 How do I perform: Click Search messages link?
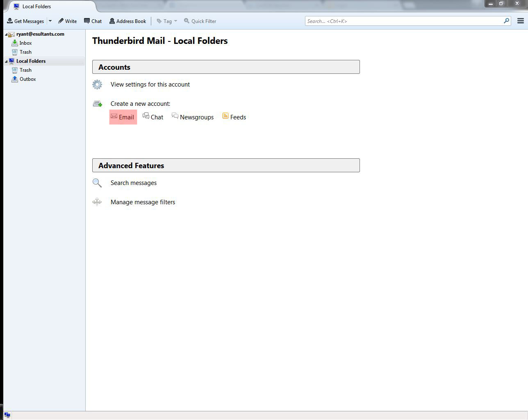134,183
